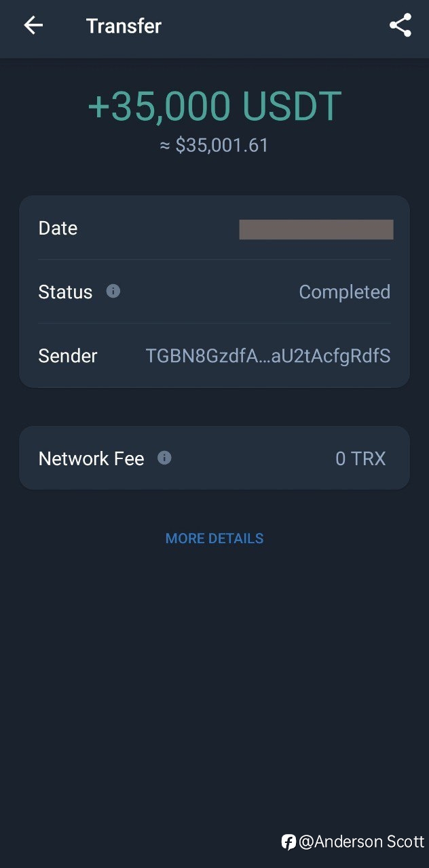429x868 pixels.
Task: Click the 0 TRX fee value
Action: click(x=360, y=459)
